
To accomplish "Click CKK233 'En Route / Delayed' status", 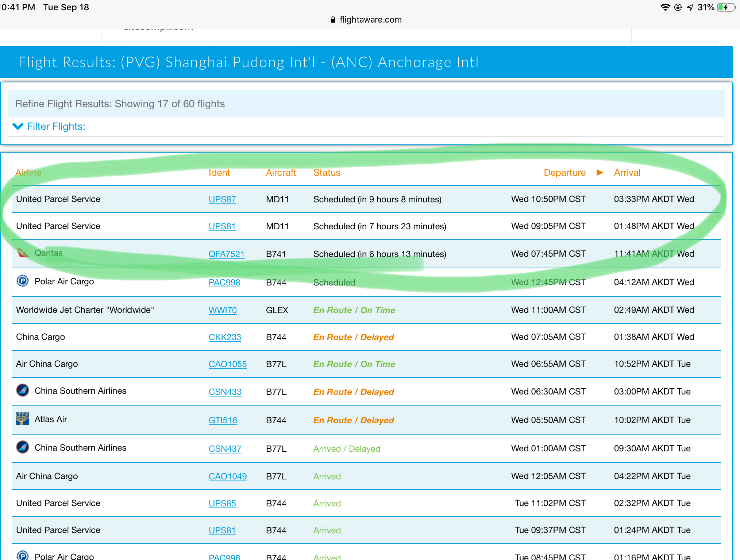I will click(354, 337).
